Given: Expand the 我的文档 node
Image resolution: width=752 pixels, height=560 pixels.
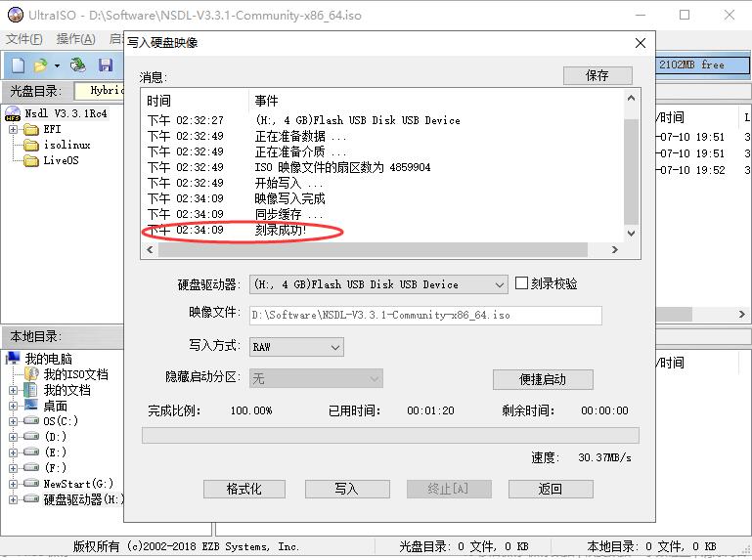Looking at the screenshot, I should click(14, 391).
